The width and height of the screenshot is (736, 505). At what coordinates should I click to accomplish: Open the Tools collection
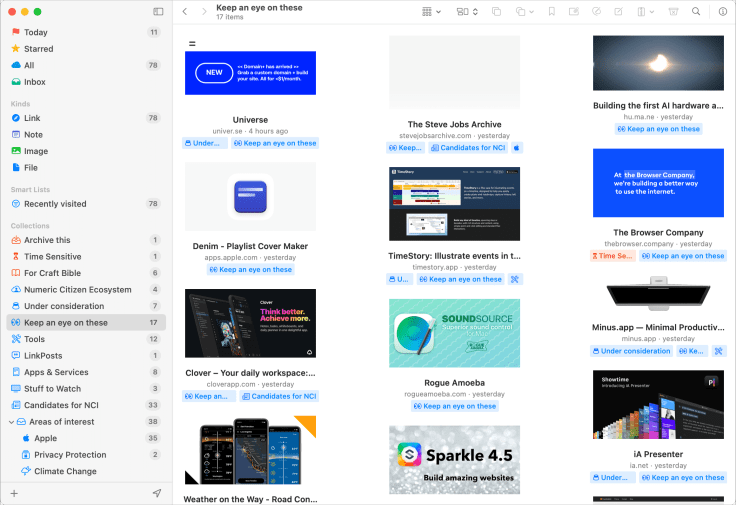tap(86, 339)
